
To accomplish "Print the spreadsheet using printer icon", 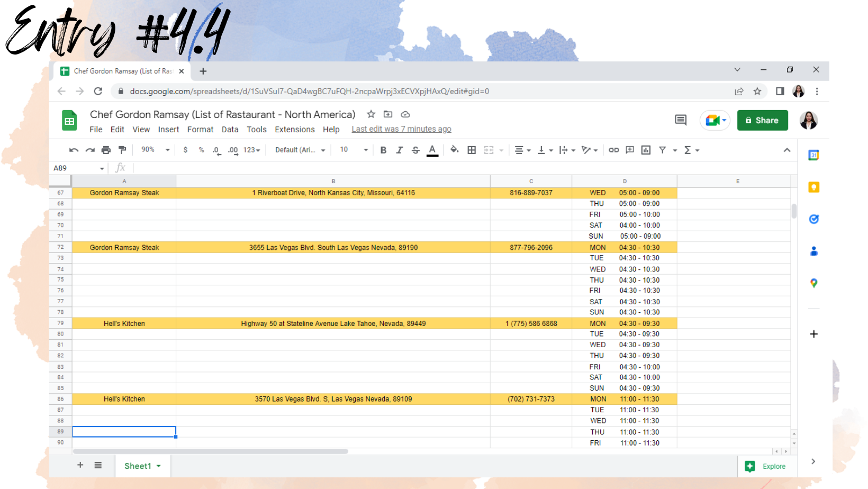I will pyautogui.click(x=106, y=150).
